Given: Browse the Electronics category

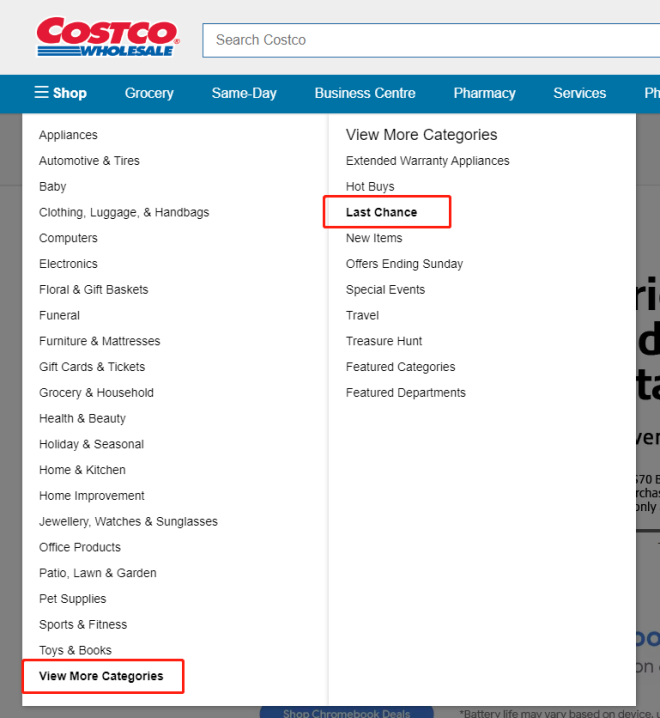Looking at the screenshot, I should 68,264.
